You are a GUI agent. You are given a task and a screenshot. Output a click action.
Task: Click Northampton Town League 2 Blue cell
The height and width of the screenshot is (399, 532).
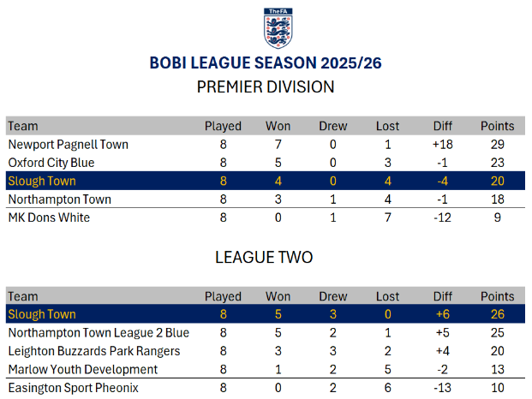coord(99,332)
